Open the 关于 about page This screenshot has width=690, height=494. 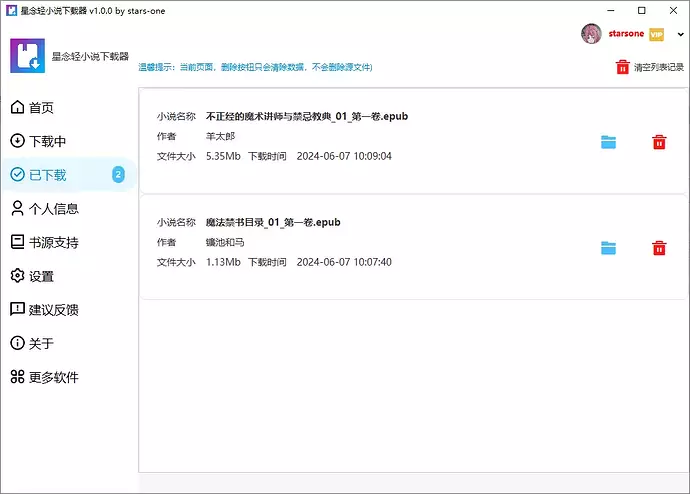41,344
